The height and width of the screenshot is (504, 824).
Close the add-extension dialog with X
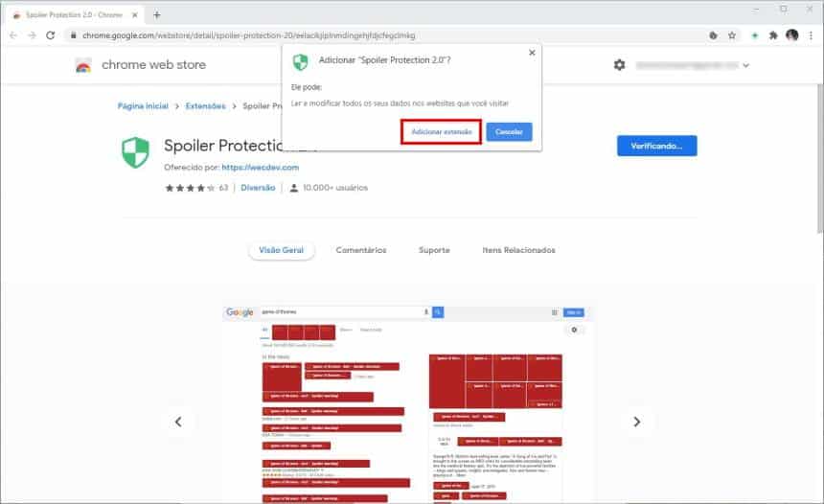[532, 53]
